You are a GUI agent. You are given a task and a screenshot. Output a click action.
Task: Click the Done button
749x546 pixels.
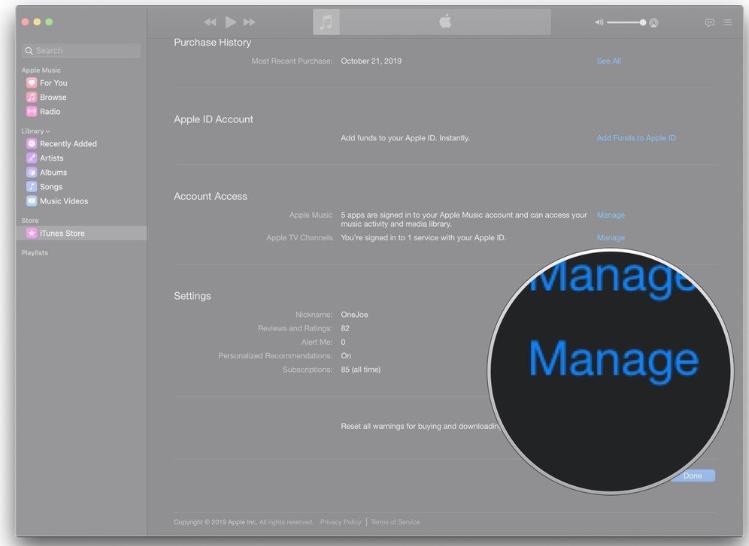pos(693,476)
